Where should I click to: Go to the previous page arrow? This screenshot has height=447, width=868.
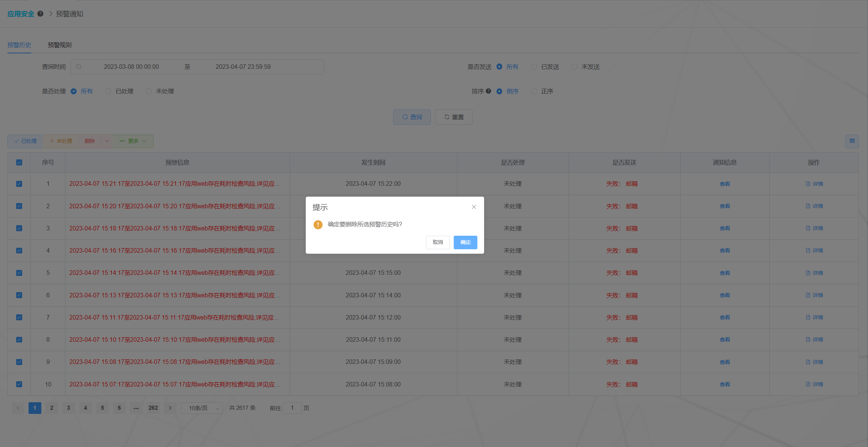[18, 408]
